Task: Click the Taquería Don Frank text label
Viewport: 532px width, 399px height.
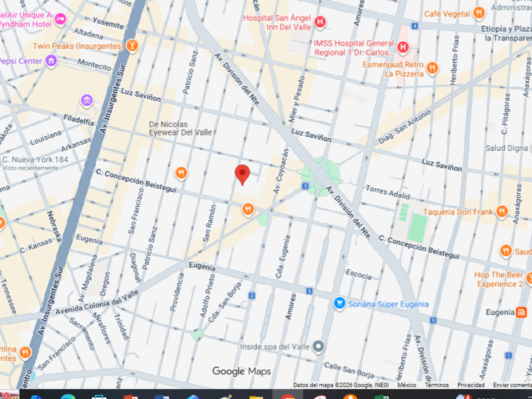Action: [458, 212]
